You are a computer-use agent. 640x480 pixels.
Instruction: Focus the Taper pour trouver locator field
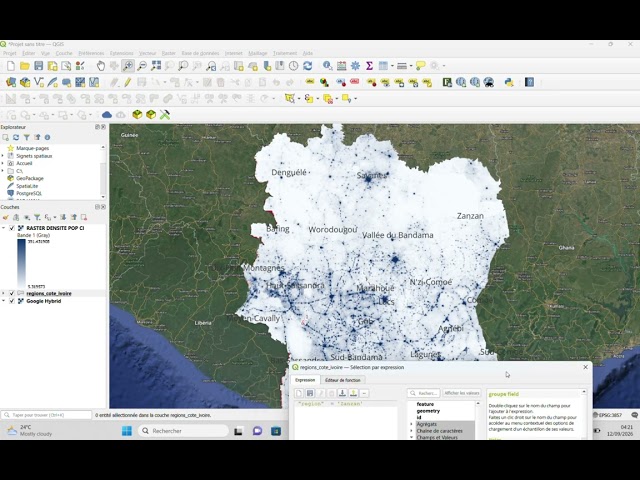click(x=46, y=415)
